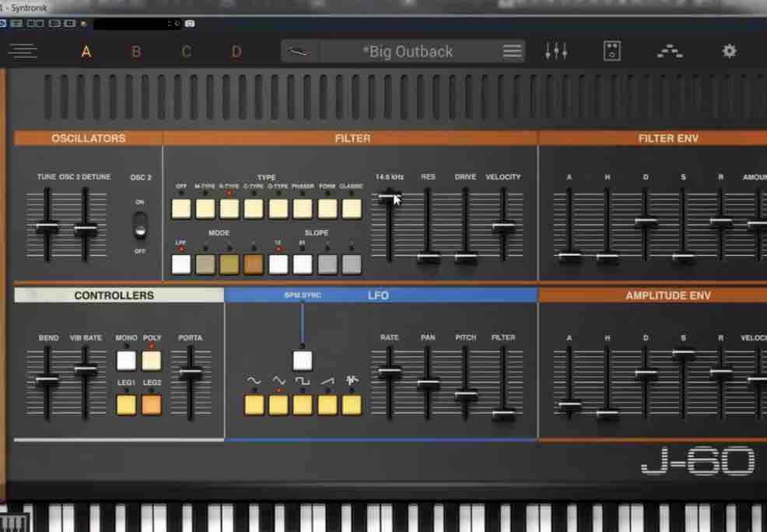
Task: Select filter type OFF button
Action: pyautogui.click(x=181, y=208)
